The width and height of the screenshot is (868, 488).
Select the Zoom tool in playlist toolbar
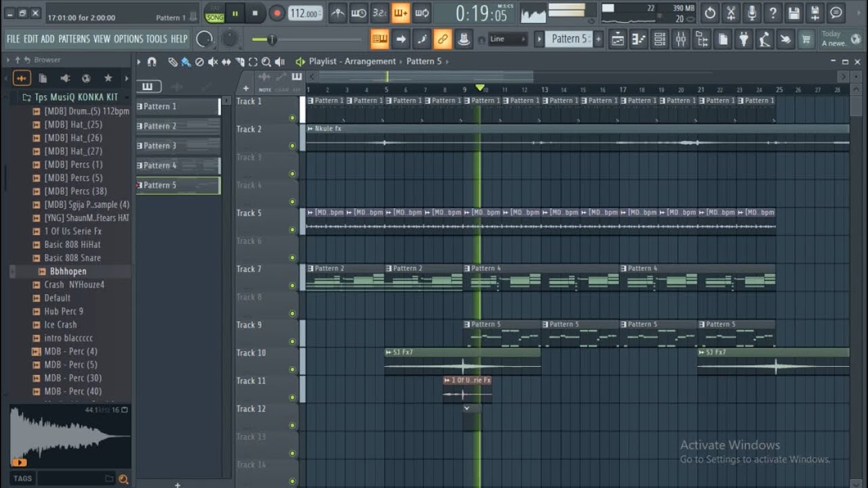click(x=266, y=62)
